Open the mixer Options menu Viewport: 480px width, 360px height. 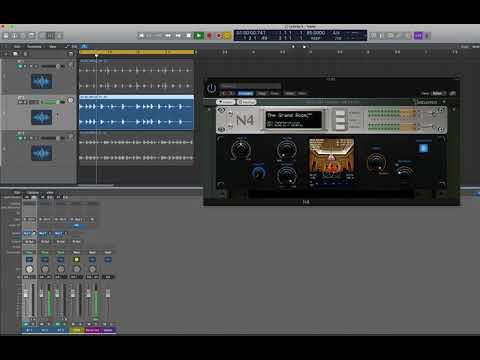point(33,193)
